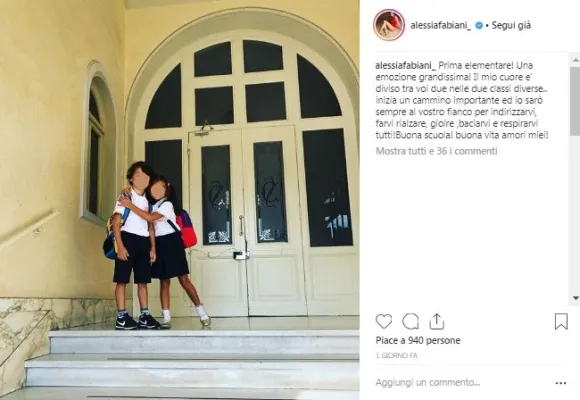The width and height of the screenshot is (580, 400).
Task: Open the 1 giorno fa timestamp link
Action: tap(397, 356)
